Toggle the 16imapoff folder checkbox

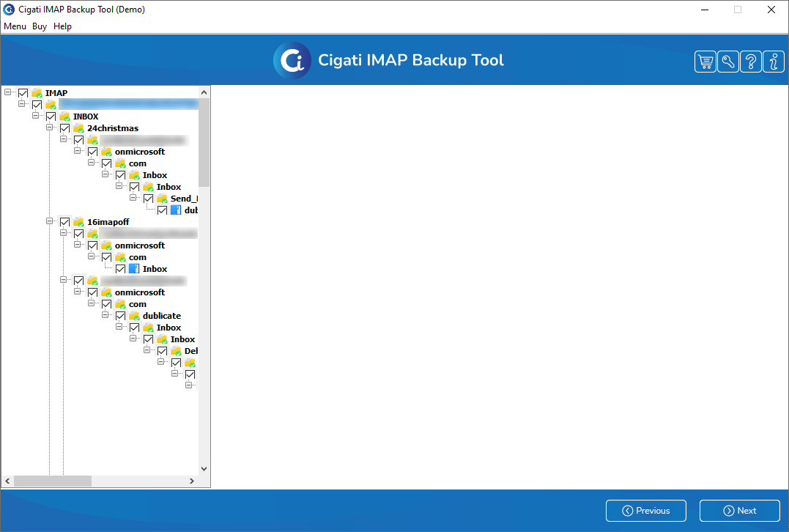coord(65,222)
